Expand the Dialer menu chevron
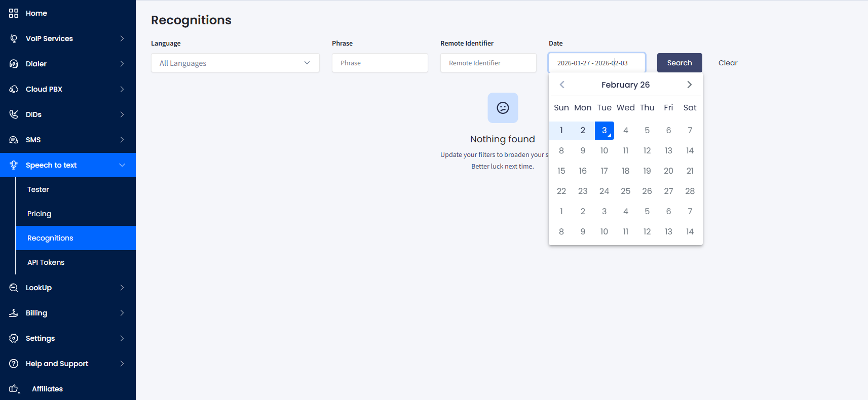Viewport: 868px width, 400px height. click(x=122, y=64)
